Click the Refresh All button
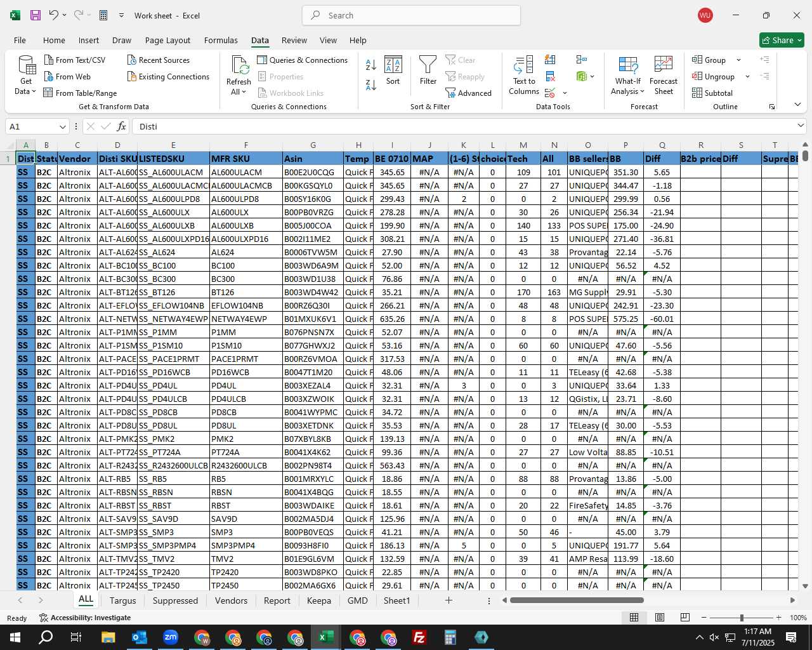Screen dimensions: 812x650 point(239,75)
